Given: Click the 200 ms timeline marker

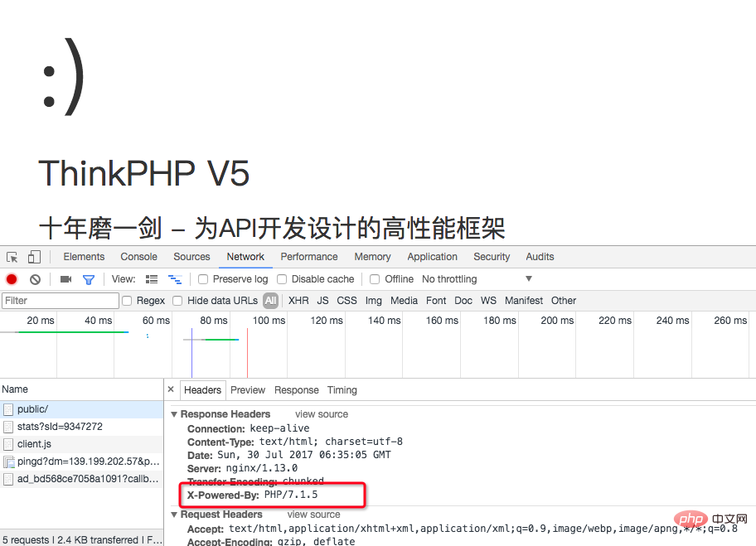Looking at the screenshot, I should tap(557, 321).
